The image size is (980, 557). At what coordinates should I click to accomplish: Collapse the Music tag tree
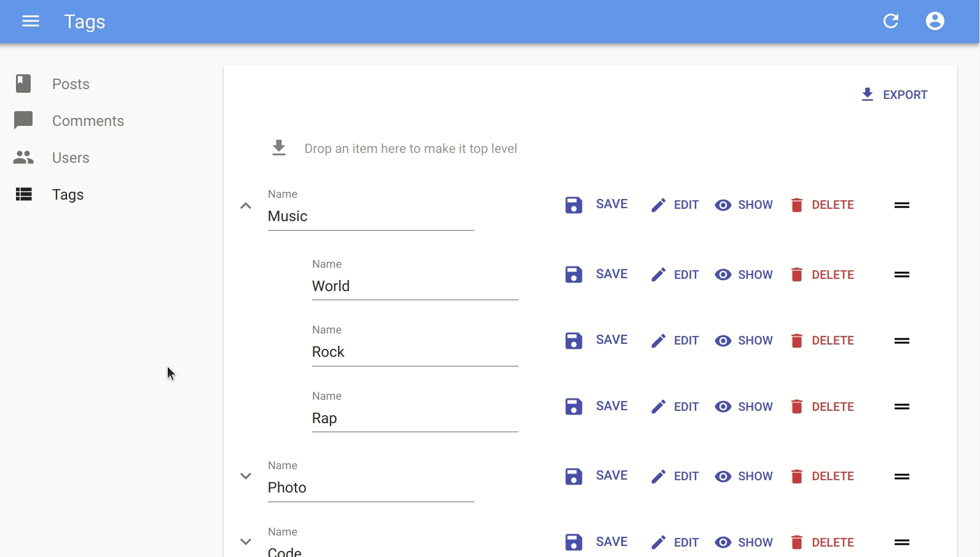click(x=246, y=206)
